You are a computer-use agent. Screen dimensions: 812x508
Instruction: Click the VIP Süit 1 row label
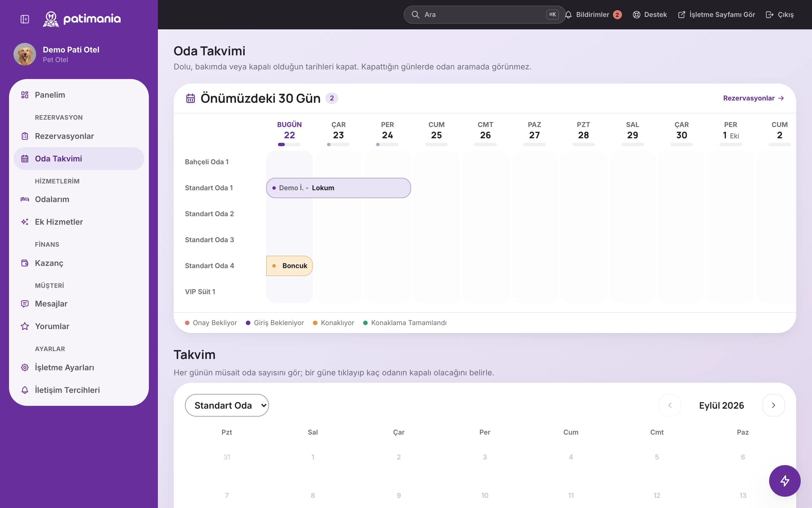click(x=200, y=292)
